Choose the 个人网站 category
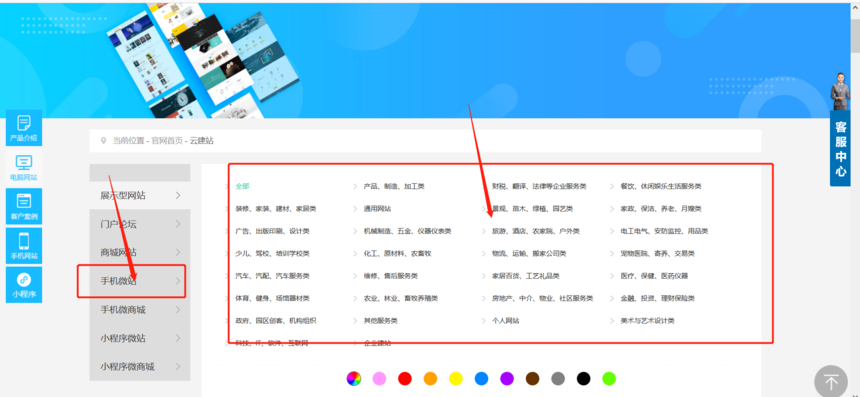Viewport: 860px width, 397px height. [x=506, y=321]
